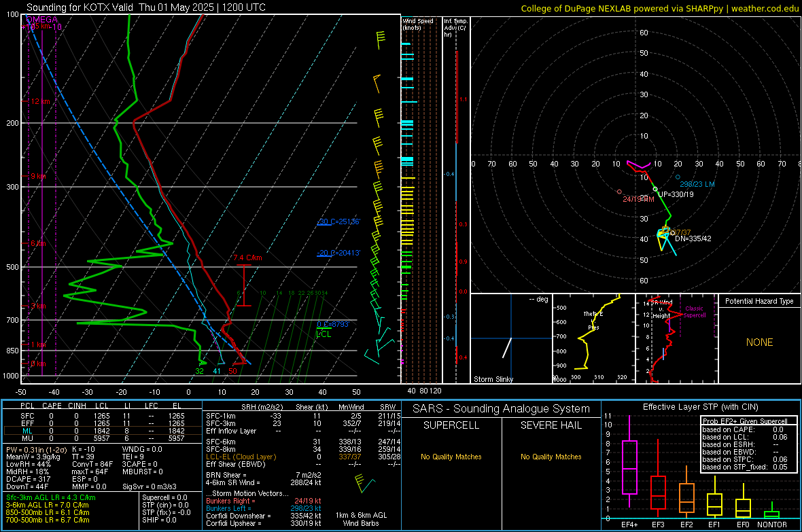Click the Classic Supercell label in SR Wind panel
This screenshot has height=532, width=802.
coord(694,312)
